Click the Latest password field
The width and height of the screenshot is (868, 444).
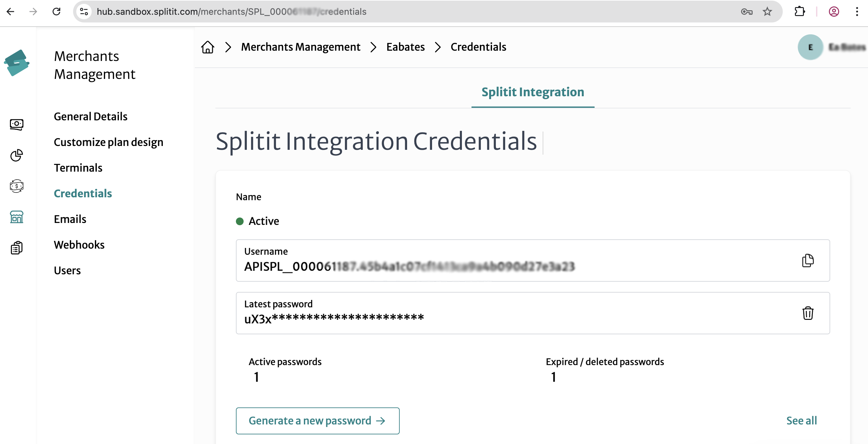tap(533, 313)
